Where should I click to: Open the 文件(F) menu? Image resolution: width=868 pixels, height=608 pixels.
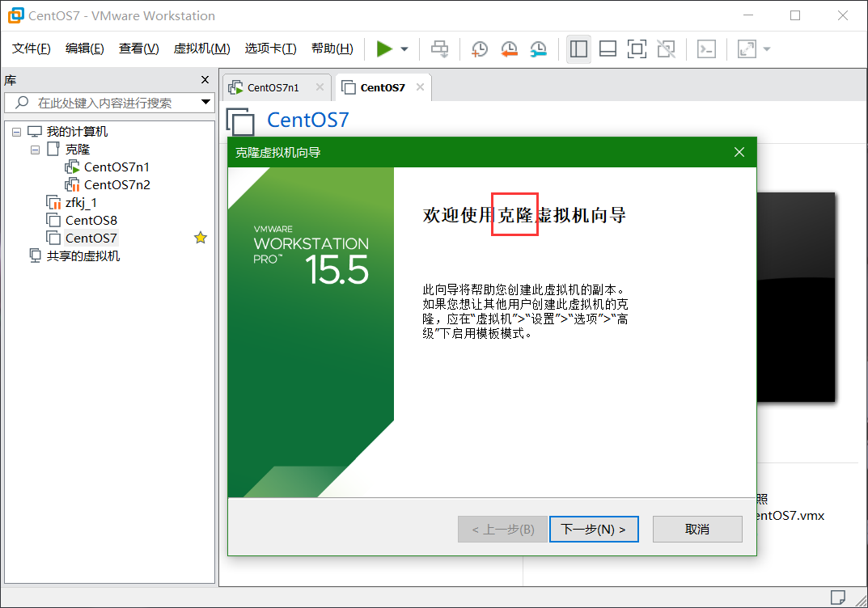pyautogui.click(x=32, y=49)
